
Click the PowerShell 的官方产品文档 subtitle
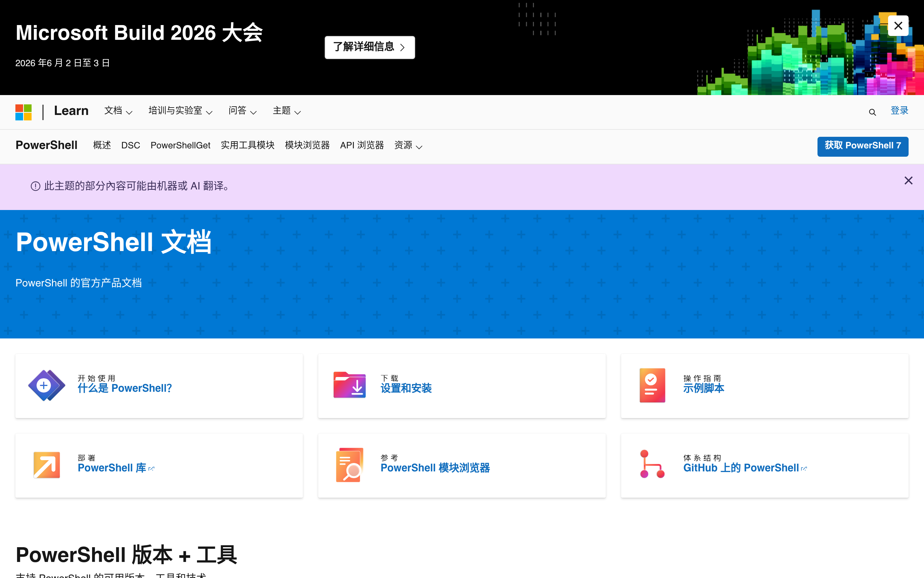point(79,283)
